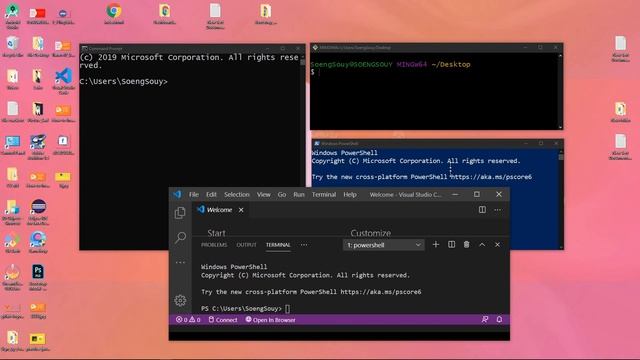The height and width of the screenshot is (360, 640).
Task: Kill the terminal with trash icon
Action: 467,244
